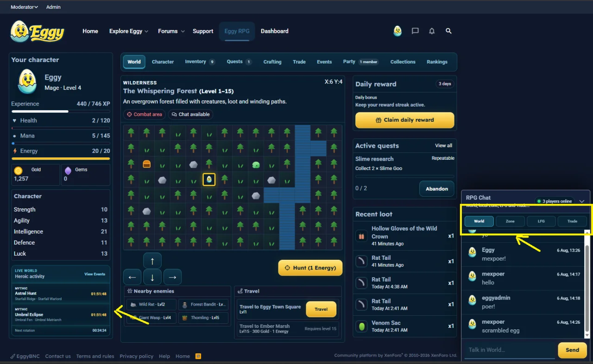Click Venom Sac loot icon
This screenshot has width=593, height=364.
tap(361, 326)
